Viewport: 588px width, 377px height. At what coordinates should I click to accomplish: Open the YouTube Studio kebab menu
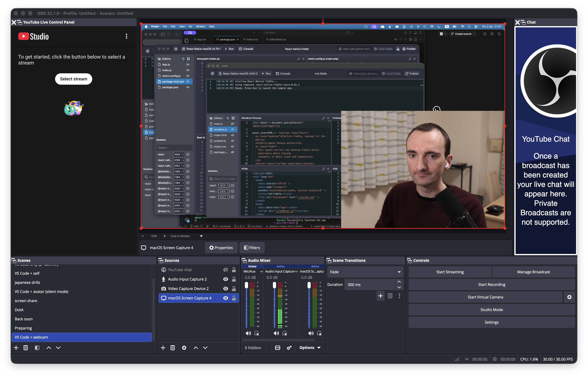click(126, 36)
